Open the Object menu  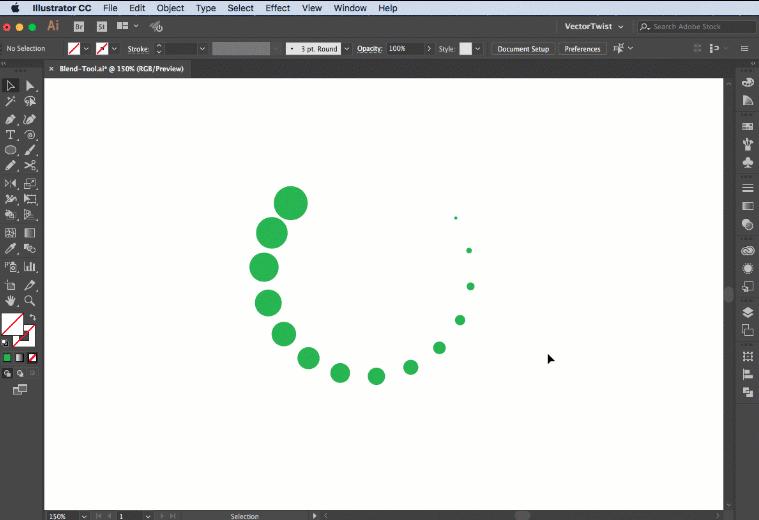click(170, 8)
